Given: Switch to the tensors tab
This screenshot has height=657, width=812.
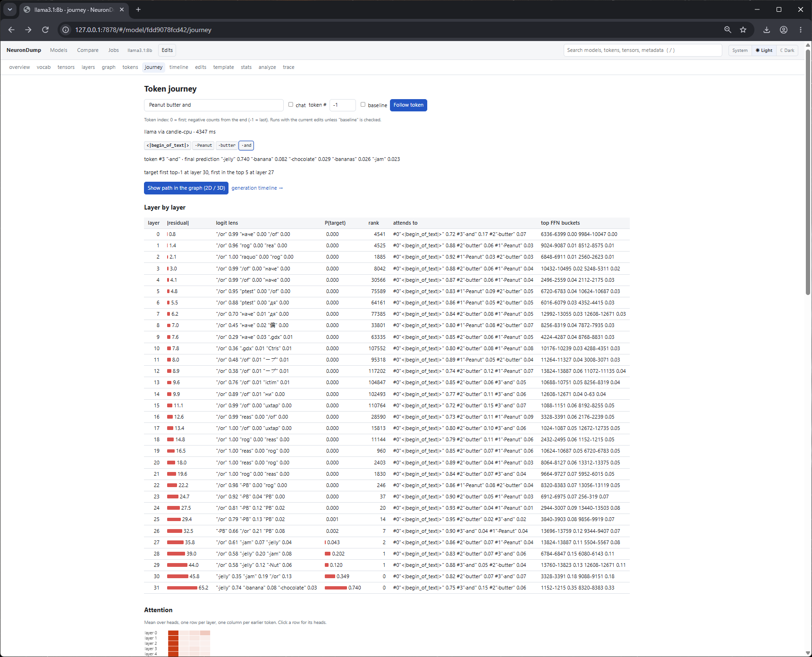Looking at the screenshot, I should point(66,67).
